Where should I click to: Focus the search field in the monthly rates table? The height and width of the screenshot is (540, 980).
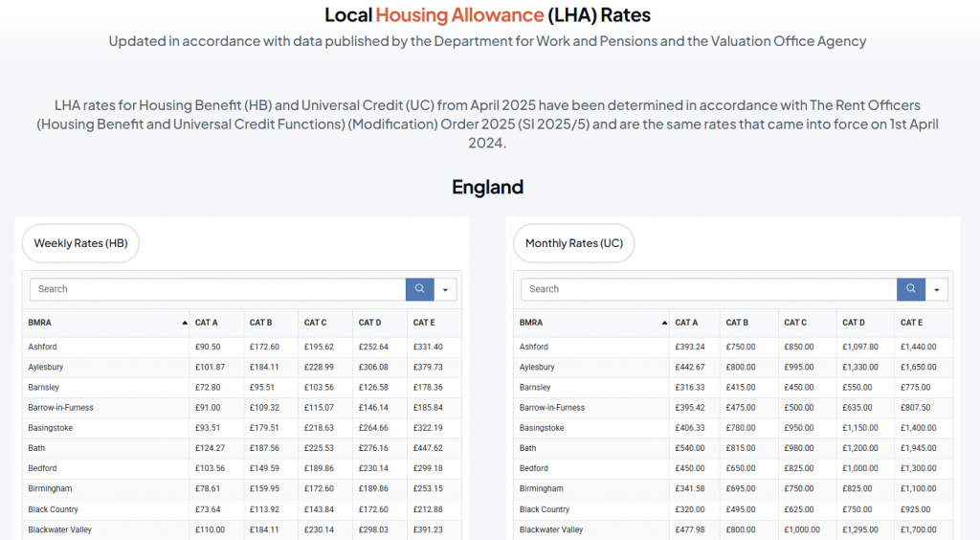click(708, 289)
